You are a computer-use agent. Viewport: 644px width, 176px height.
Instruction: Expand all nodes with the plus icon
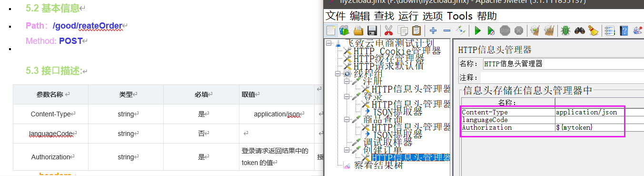point(433,31)
